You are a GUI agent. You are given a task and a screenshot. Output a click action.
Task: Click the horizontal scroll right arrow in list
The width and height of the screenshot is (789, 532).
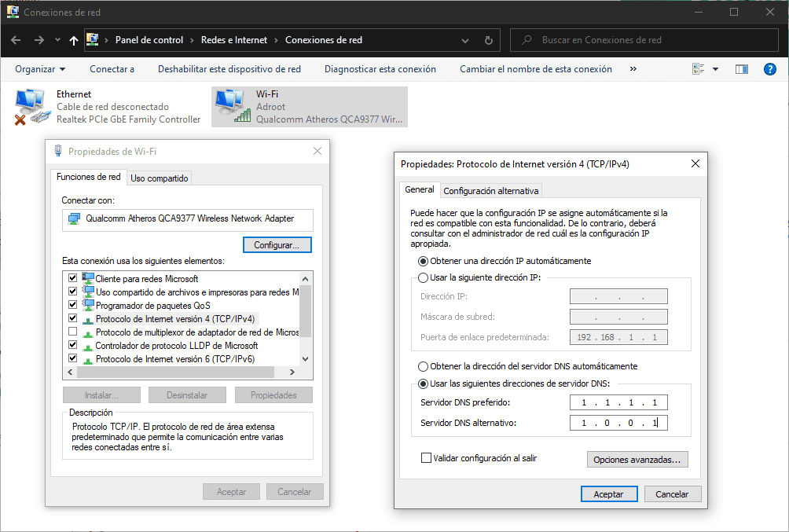click(x=292, y=372)
